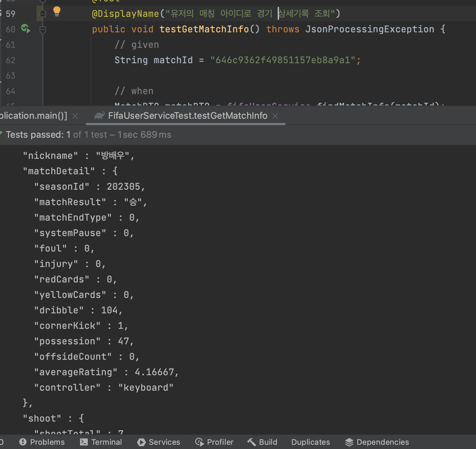Switch to the application.main() run tab
This screenshot has width=476, height=449.
tap(33, 116)
